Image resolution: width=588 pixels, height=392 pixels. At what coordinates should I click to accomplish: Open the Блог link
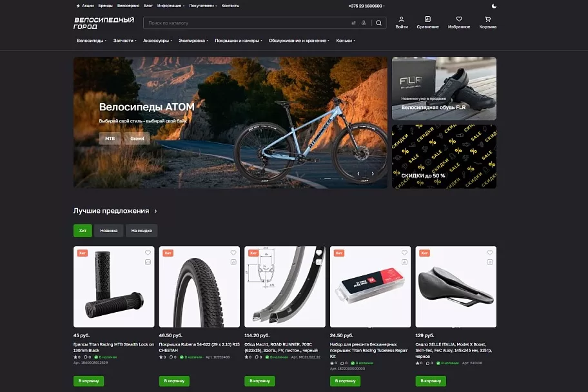click(148, 6)
